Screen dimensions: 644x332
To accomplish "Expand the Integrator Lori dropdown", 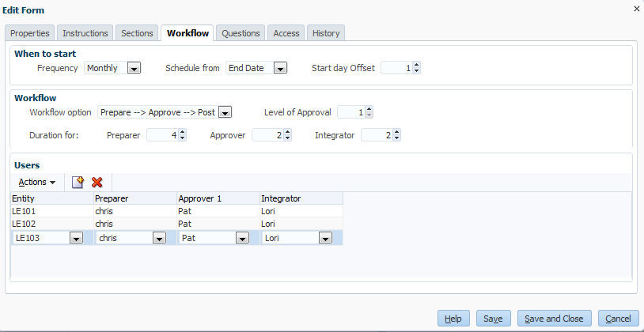I will [x=325, y=238].
